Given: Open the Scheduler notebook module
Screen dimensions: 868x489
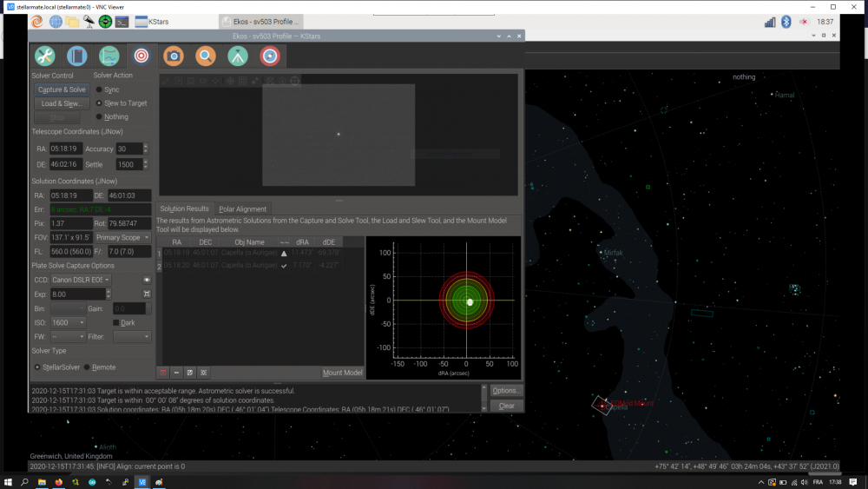Looking at the screenshot, I should click(77, 56).
